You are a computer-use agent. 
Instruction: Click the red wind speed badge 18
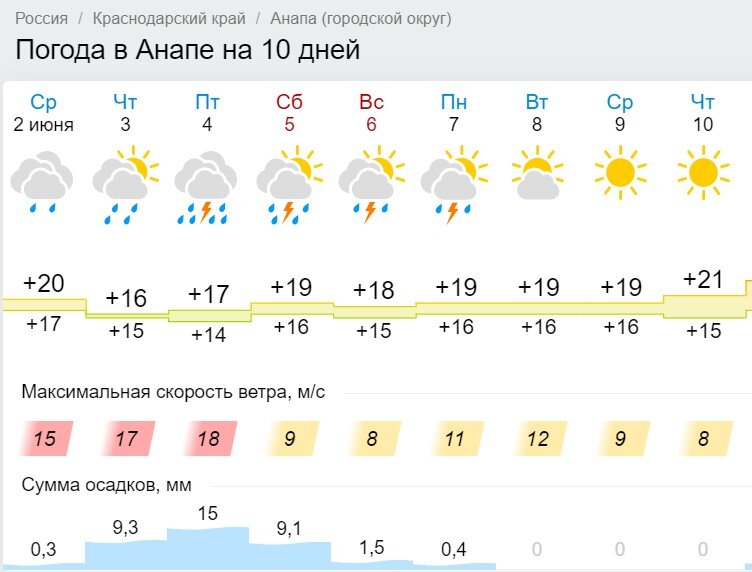tap(210, 438)
